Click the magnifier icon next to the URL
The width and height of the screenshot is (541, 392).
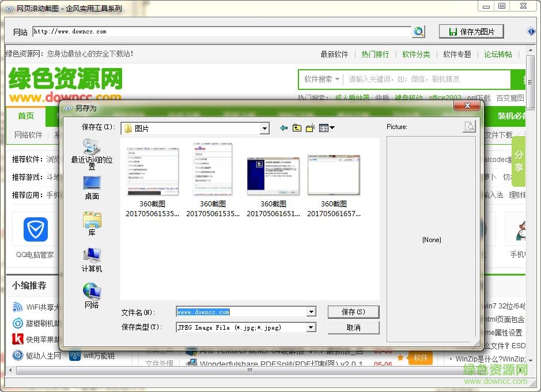tap(419, 32)
